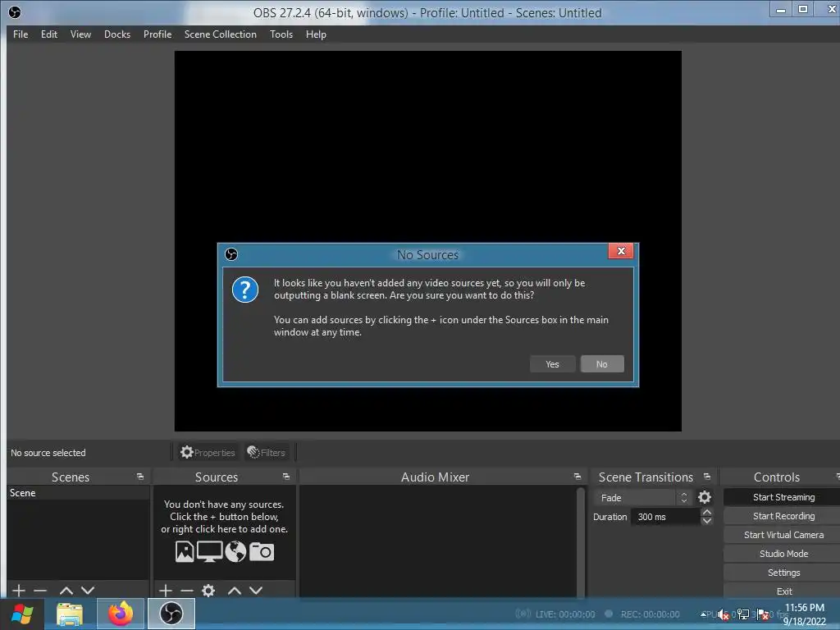This screenshot has height=630, width=840.
Task: Click Exit in Controls
Action: coord(783,591)
